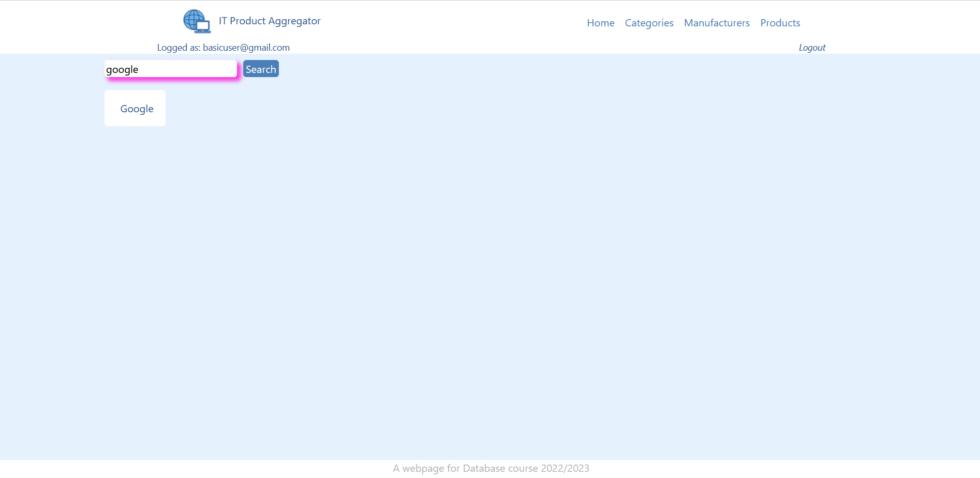Focus the search input containing google

pyautogui.click(x=171, y=69)
